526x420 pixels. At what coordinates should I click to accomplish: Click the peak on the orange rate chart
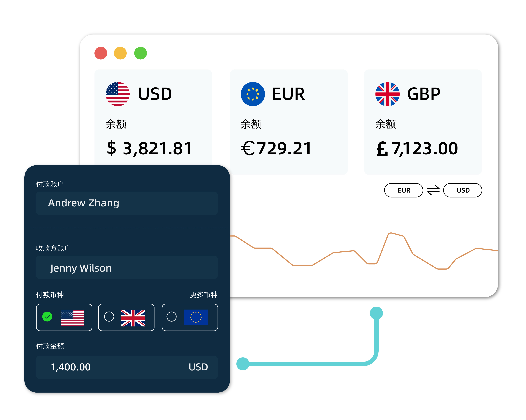coord(391,233)
